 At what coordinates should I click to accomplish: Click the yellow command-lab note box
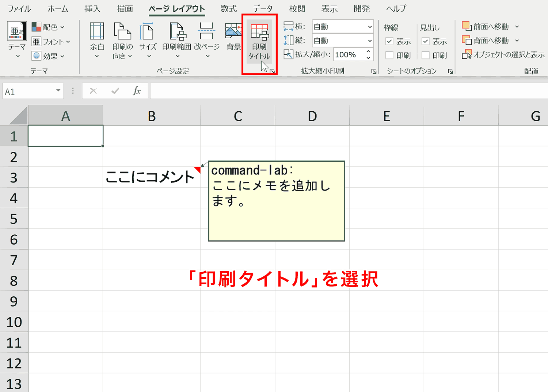(x=277, y=201)
